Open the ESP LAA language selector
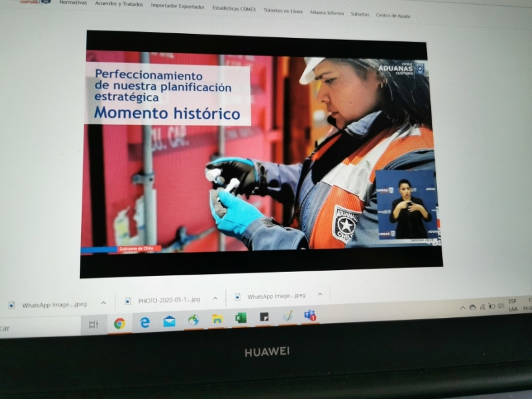Image resolution: width=532 pixels, height=399 pixels. (513, 305)
